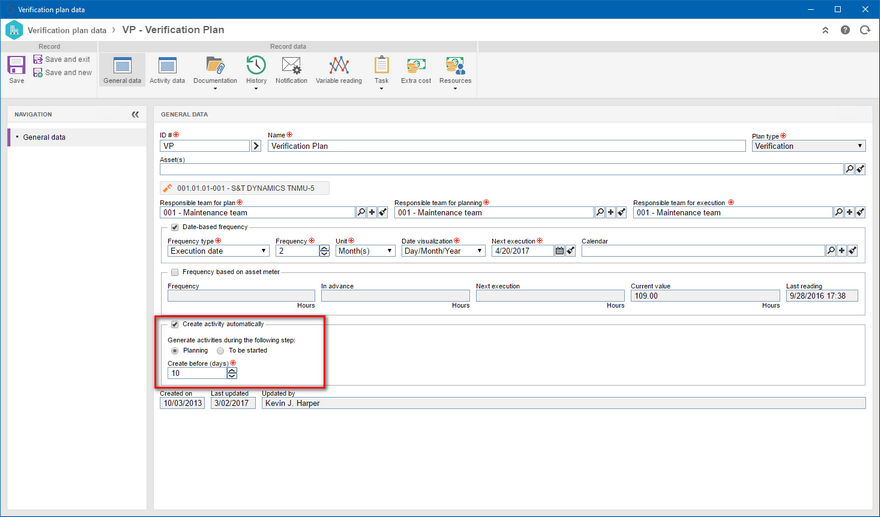Open Variable reading
This screenshot has height=517, width=880.
pyautogui.click(x=338, y=70)
